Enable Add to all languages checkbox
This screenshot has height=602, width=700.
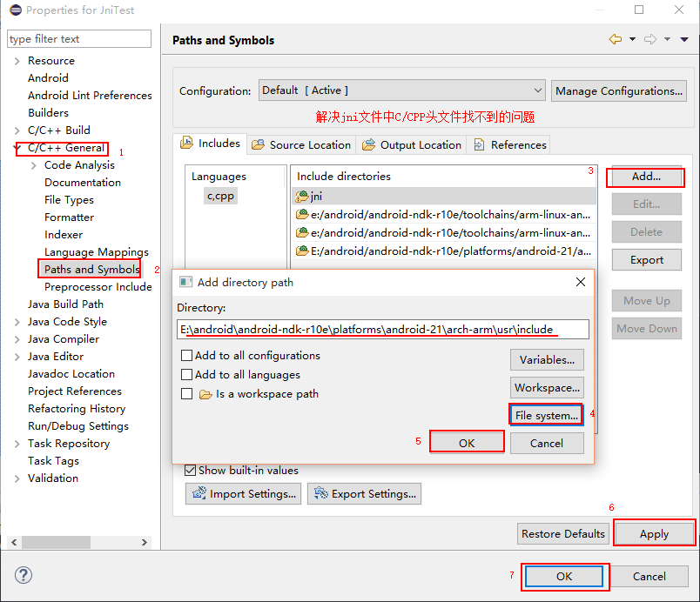[x=186, y=375]
